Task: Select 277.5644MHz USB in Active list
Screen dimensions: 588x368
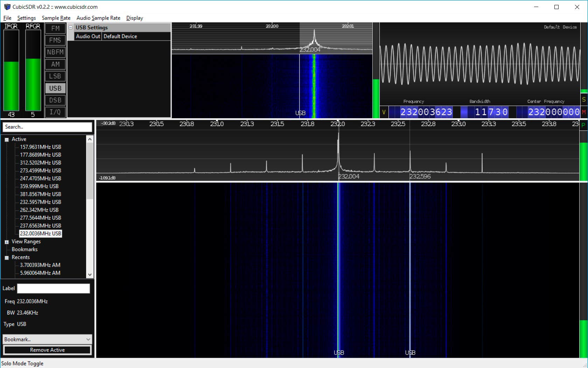Action: coord(40,218)
